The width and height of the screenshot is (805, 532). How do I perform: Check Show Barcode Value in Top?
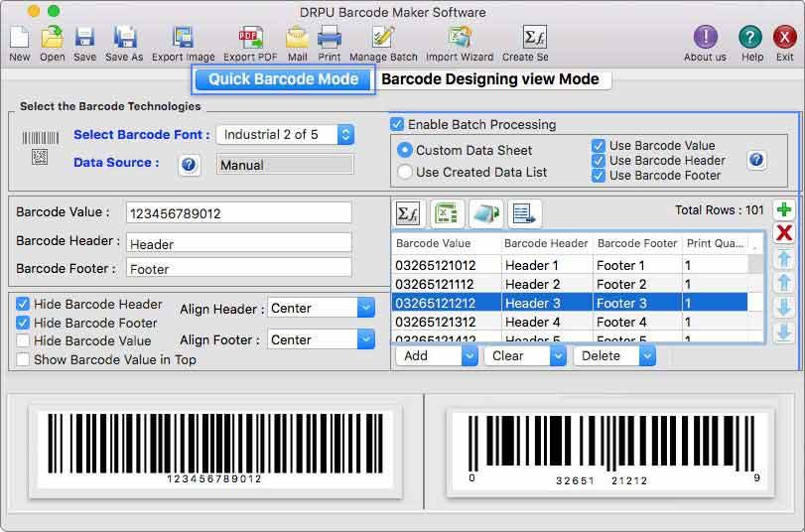pyautogui.click(x=23, y=359)
